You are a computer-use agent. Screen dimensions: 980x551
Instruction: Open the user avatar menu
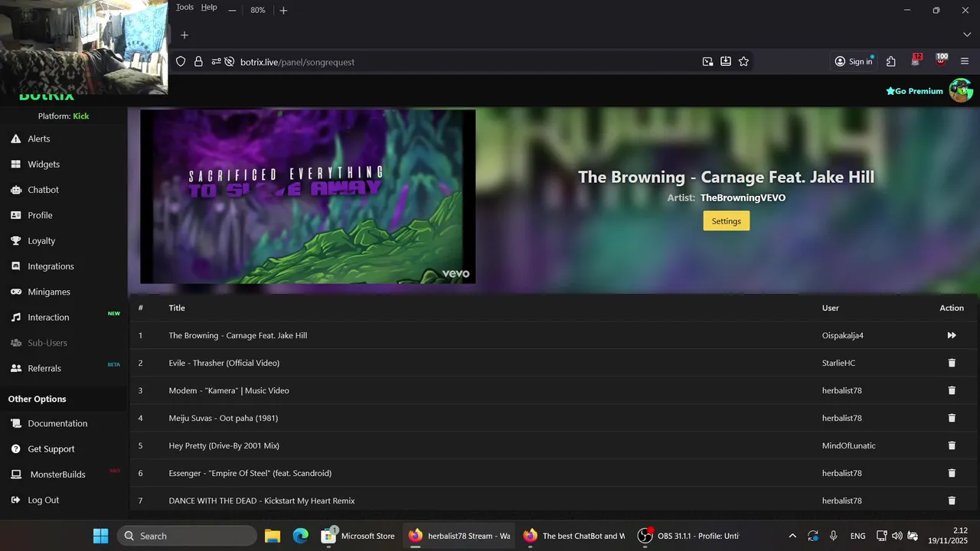pyautogui.click(x=961, y=90)
